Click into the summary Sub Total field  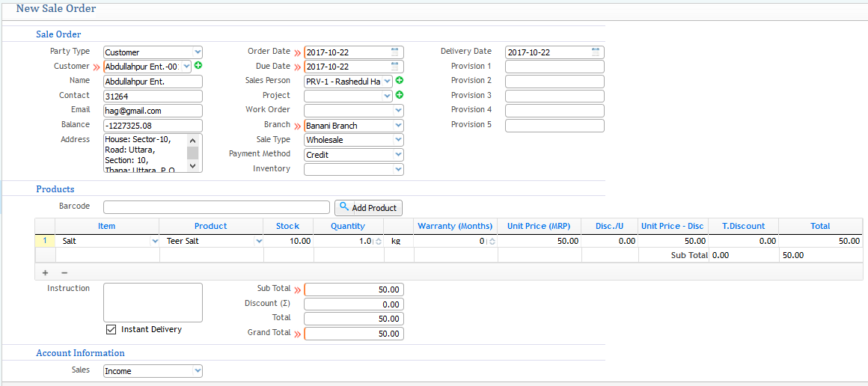point(354,289)
